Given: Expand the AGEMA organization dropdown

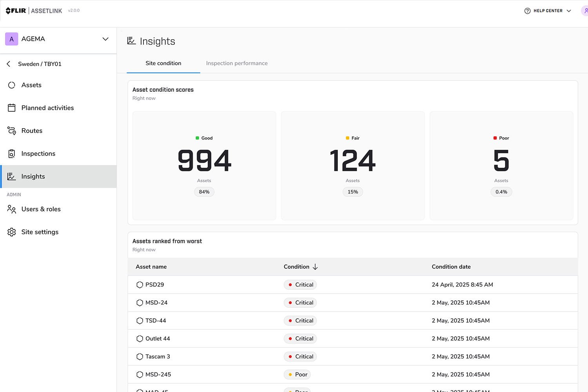Looking at the screenshot, I should (105, 39).
